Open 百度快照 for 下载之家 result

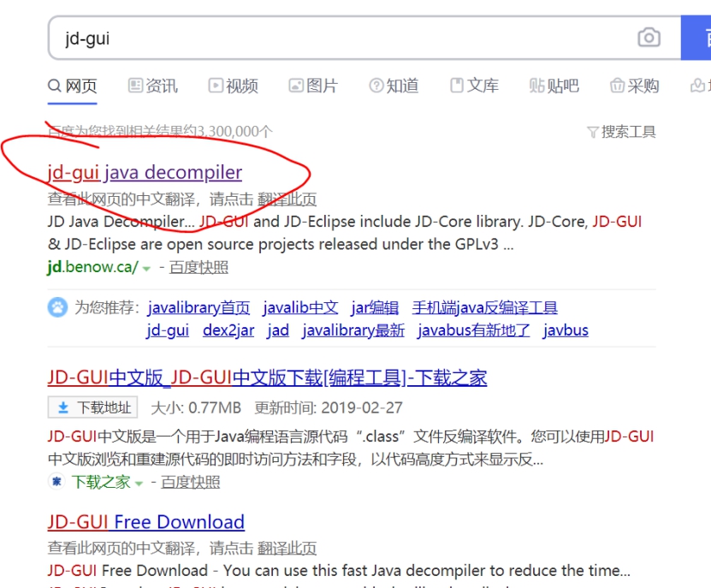191,482
